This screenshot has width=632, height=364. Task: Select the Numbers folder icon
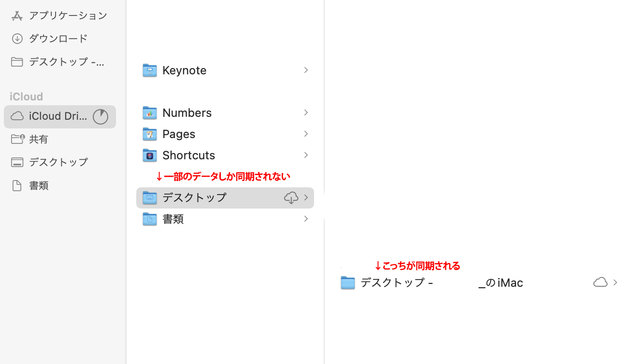click(150, 113)
